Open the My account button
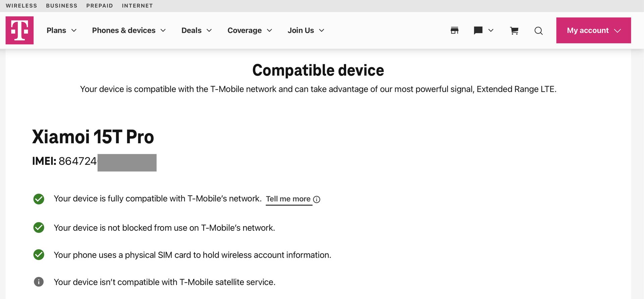Image resolution: width=644 pixels, height=299 pixels. pos(593,31)
